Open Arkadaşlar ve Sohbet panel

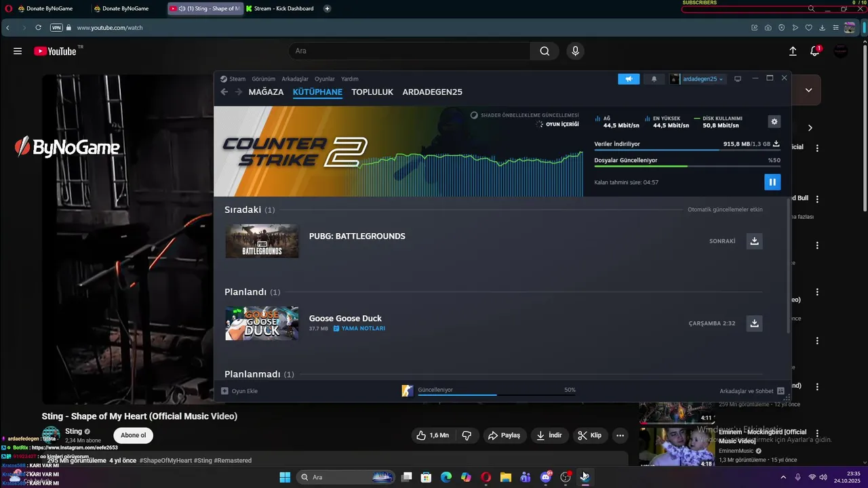752,391
